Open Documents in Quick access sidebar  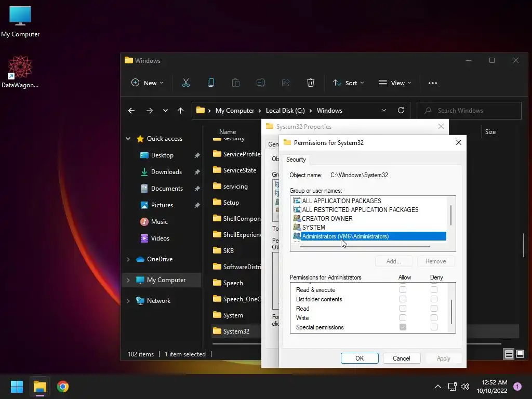167,188
